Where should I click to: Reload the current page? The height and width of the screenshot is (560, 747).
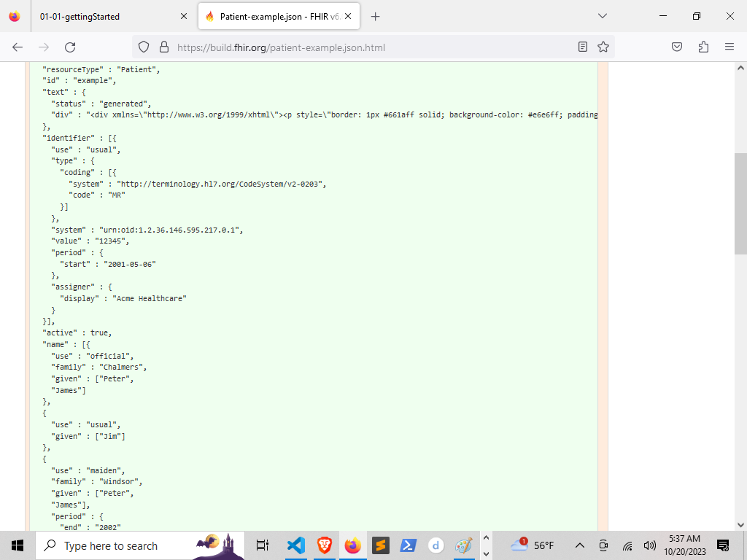coord(70,47)
